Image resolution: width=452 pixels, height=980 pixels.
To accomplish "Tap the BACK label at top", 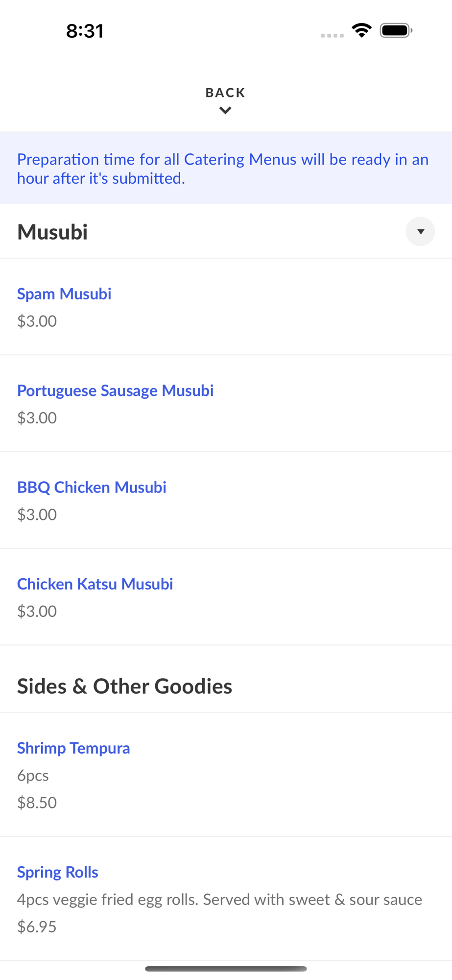I will tap(225, 93).
